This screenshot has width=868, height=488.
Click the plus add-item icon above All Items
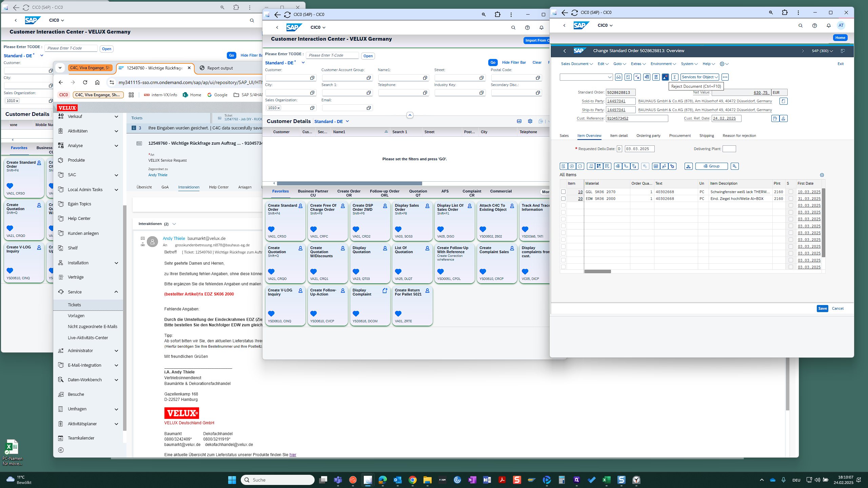(x=572, y=166)
